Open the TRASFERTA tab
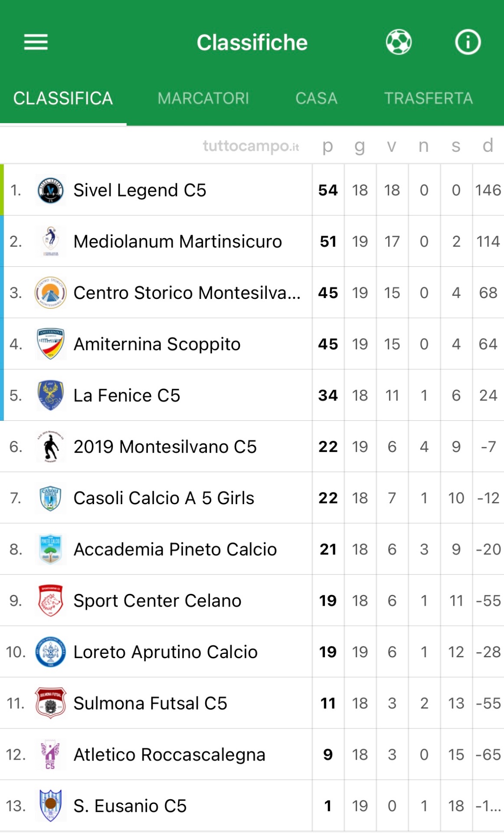The width and height of the screenshot is (504, 833). point(428,98)
